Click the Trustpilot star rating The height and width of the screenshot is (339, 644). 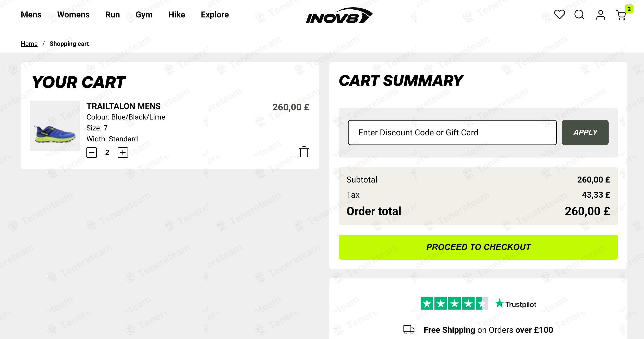point(454,304)
